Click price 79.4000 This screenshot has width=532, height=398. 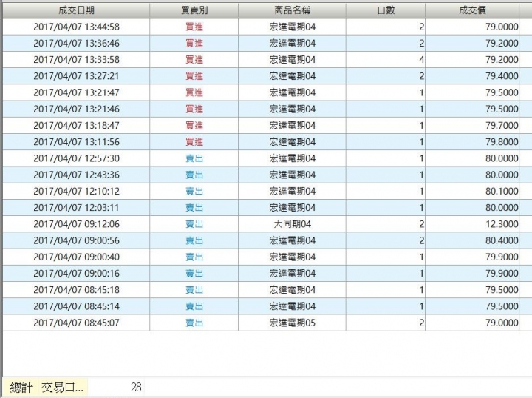[502, 76]
